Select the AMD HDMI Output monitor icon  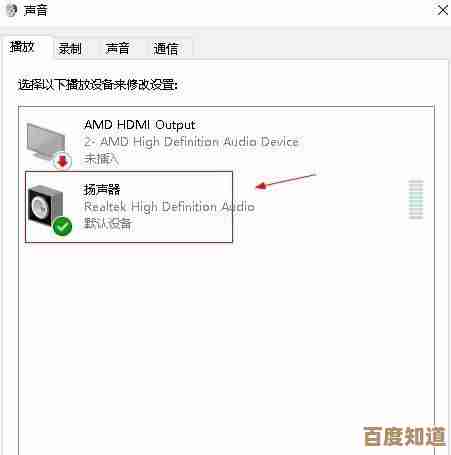[46, 143]
